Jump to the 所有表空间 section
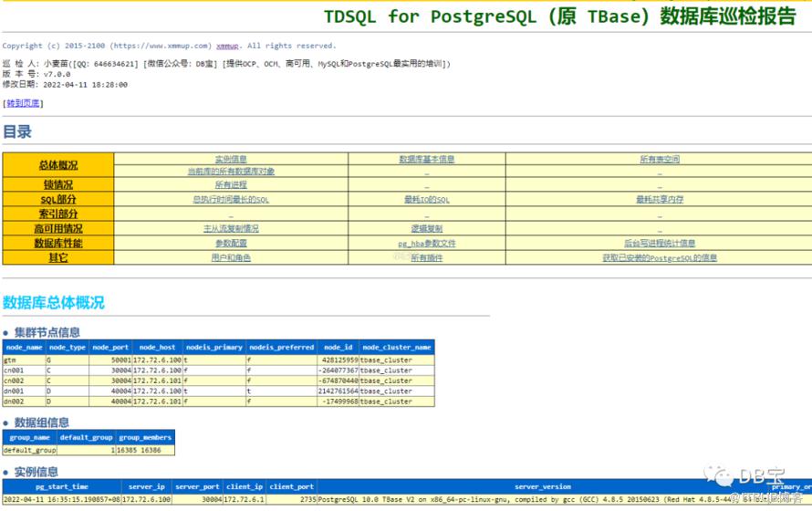The image size is (812, 511). (659, 159)
